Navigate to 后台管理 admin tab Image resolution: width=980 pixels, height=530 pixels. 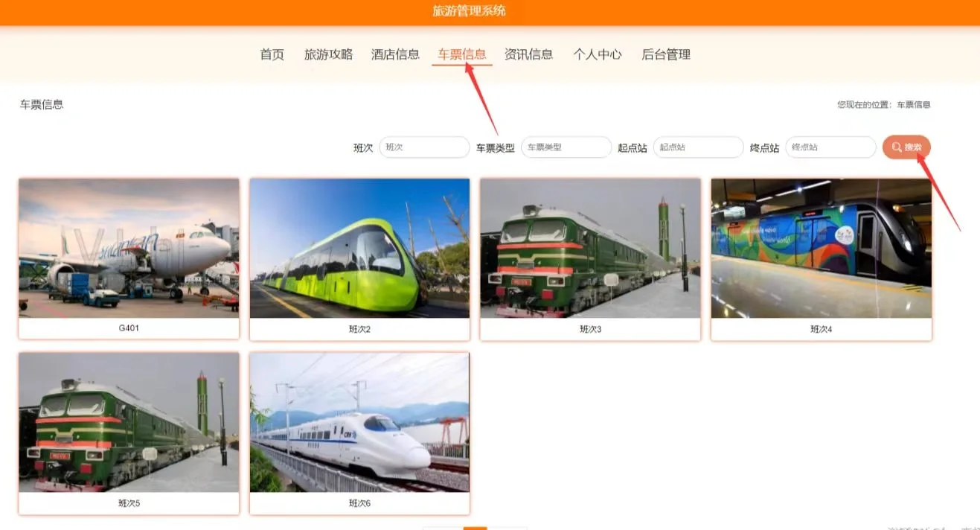(x=666, y=54)
